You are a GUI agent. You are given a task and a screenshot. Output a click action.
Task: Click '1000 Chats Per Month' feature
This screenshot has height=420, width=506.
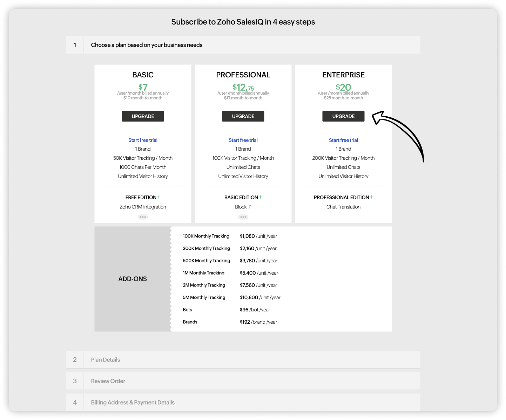coord(143,167)
